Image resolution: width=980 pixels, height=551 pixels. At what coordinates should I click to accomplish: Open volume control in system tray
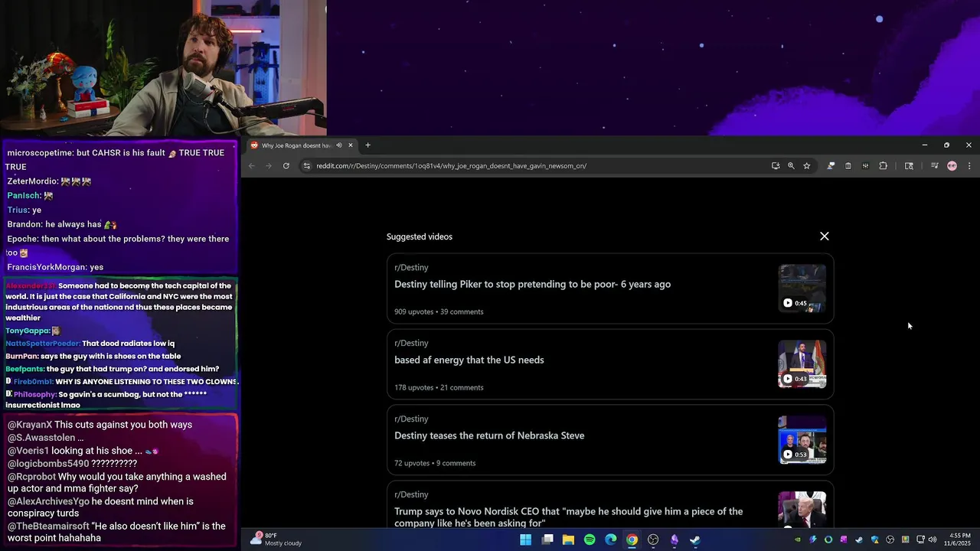click(932, 540)
